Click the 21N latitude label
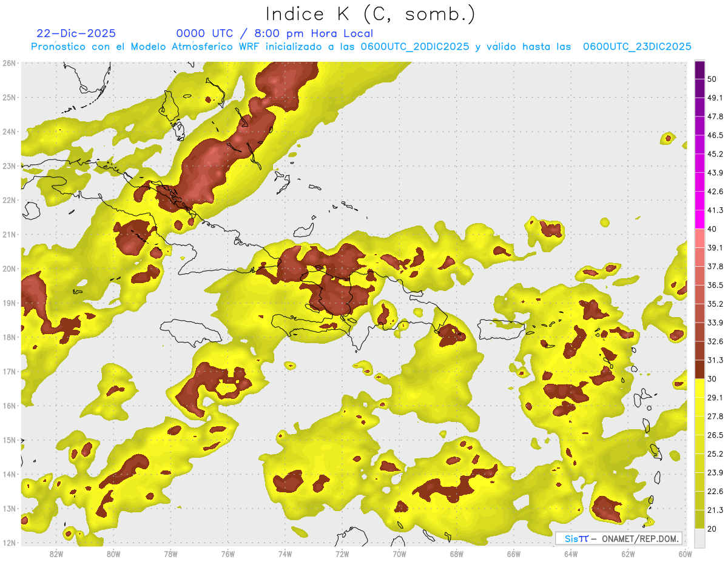This screenshot has width=728, height=562. tap(9, 235)
